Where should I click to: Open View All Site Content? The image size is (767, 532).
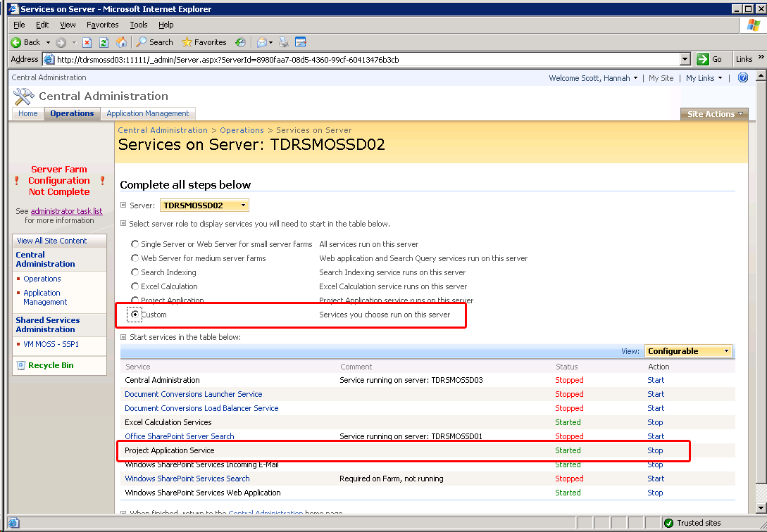pos(52,241)
